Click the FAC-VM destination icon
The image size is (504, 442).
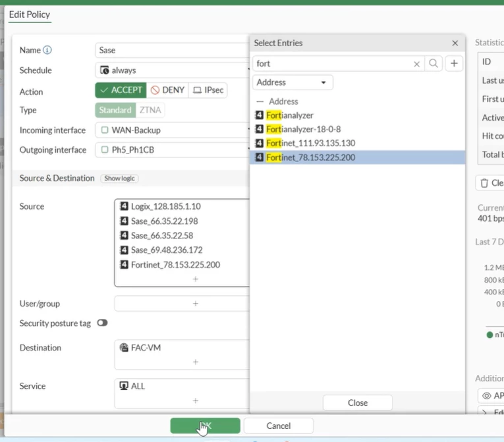[124, 348]
